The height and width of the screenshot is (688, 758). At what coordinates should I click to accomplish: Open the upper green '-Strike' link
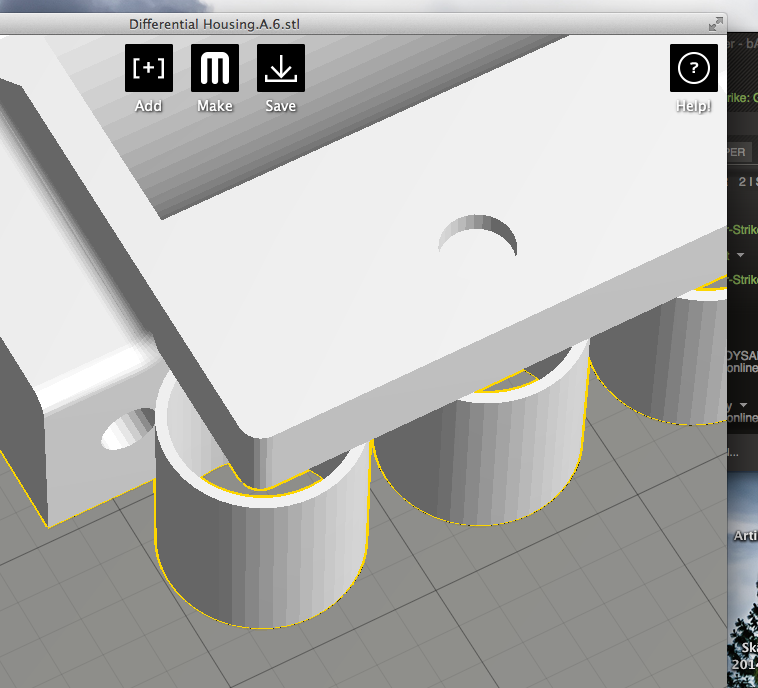tap(743, 230)
